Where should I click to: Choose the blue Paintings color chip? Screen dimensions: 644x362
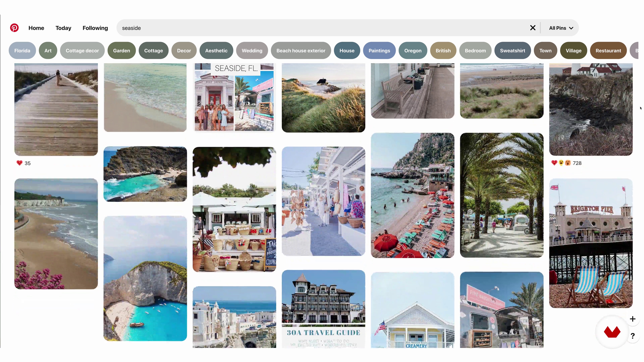(x=379, y=50)
